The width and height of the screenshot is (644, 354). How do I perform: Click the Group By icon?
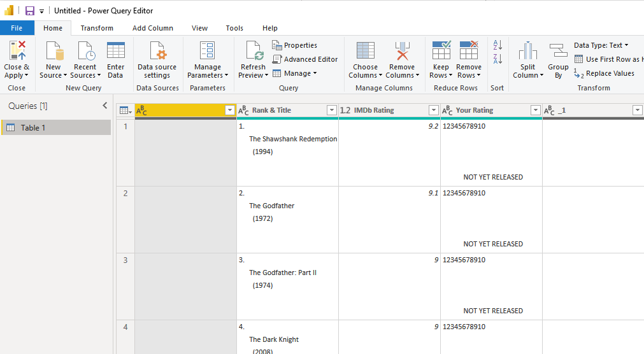coord(558,51)
